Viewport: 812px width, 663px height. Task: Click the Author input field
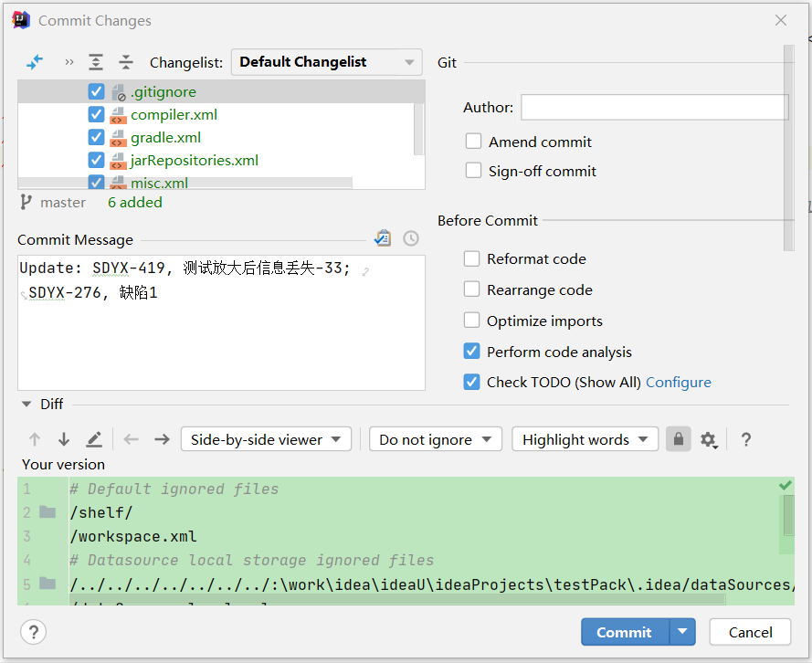click(655, 107)
